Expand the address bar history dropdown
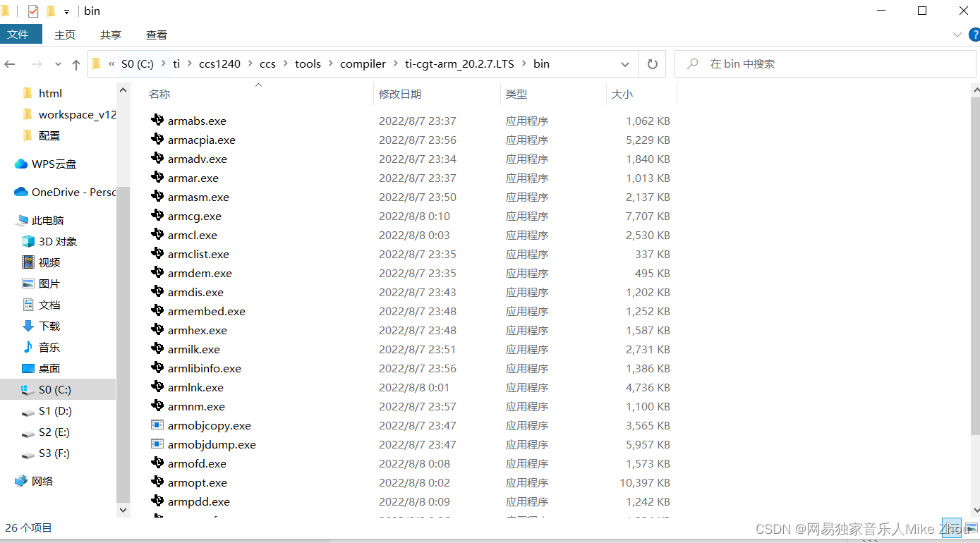980x543 pixels. click(x=625, y=64)
